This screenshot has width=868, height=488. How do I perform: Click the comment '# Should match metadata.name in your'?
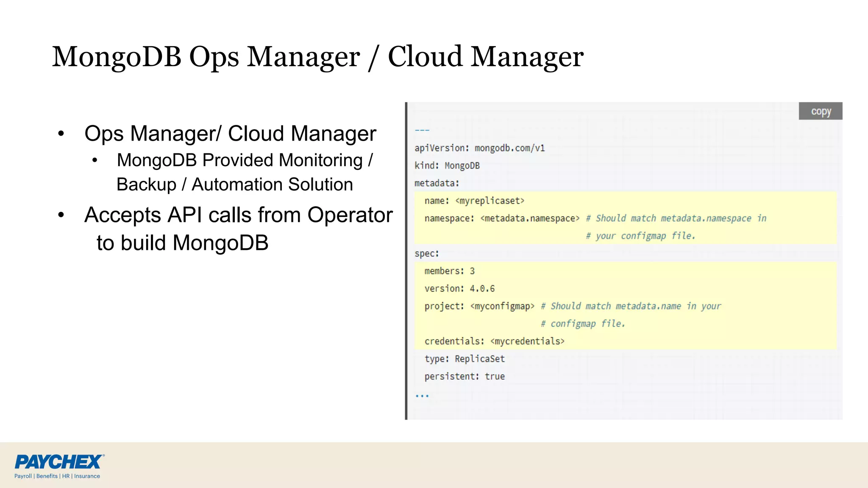point(631,306)
